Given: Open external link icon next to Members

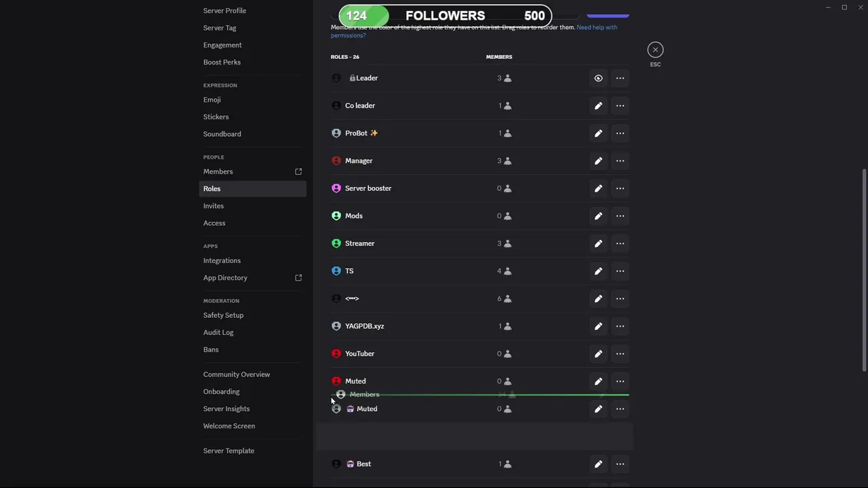Looking at the screenshot, I should pyautogui.click(x=298, y=171).
